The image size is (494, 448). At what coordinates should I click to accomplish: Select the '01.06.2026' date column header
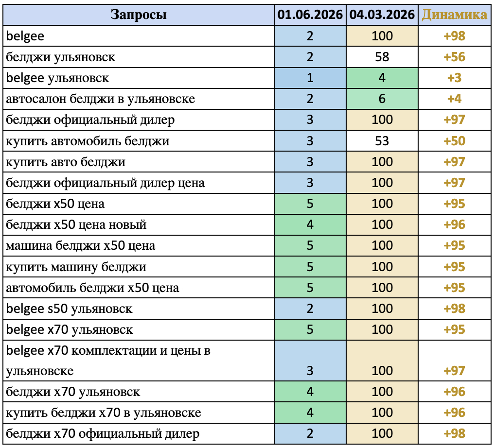click(310, 15)
